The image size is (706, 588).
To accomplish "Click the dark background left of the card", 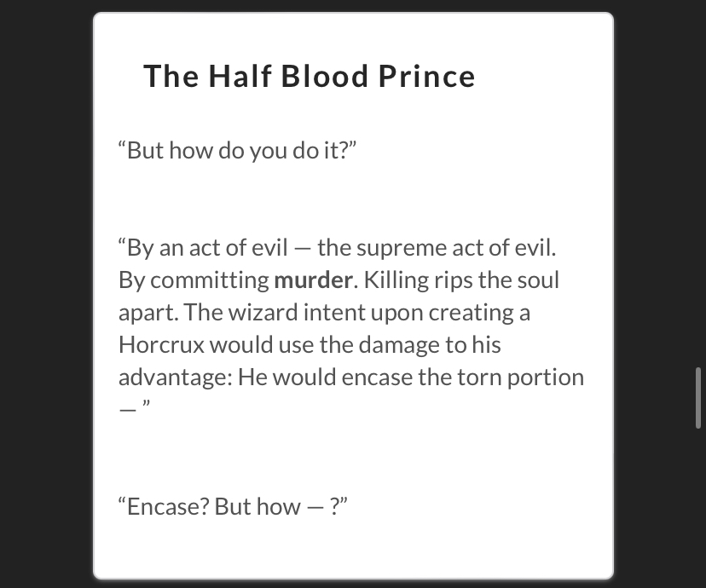I will tap(45, 292).
